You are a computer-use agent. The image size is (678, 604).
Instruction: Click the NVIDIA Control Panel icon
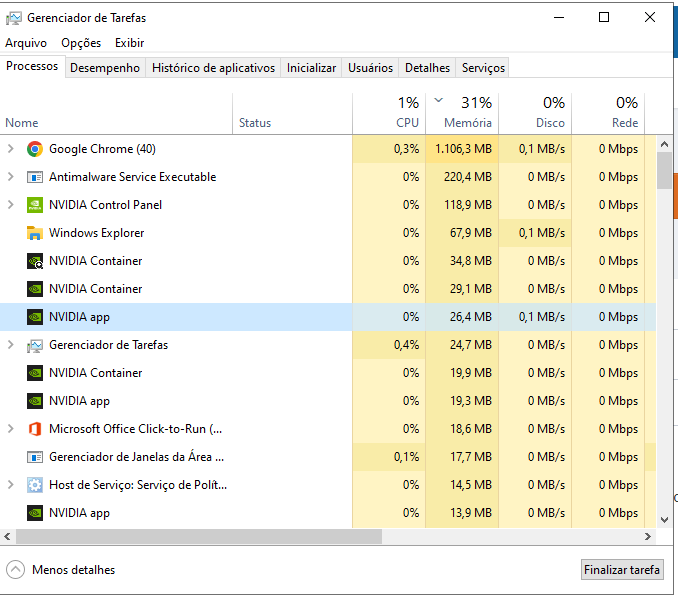[35, 205]
